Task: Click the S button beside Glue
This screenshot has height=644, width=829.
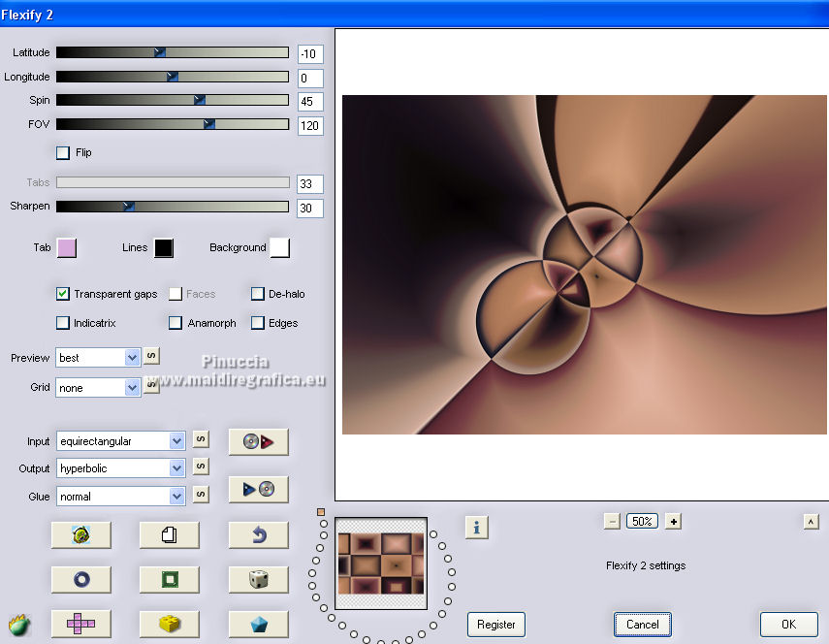Action: coord(201,495)
